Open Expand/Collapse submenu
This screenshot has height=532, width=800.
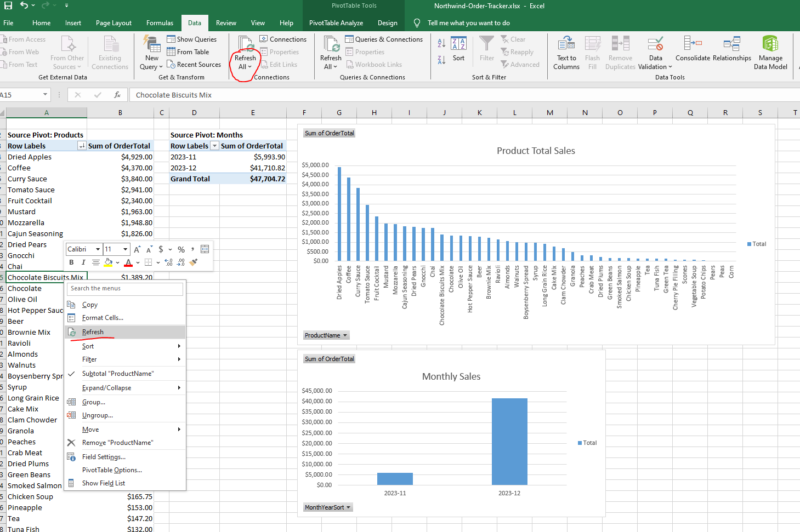(125, 388)
